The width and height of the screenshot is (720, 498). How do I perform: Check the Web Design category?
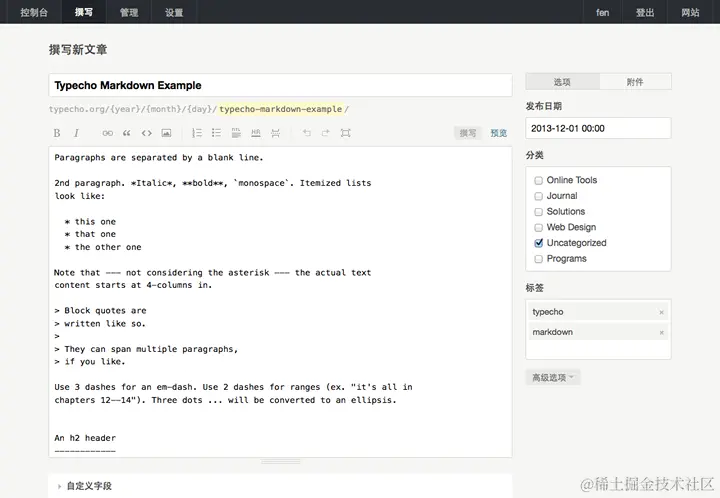[x=539, y=228]
